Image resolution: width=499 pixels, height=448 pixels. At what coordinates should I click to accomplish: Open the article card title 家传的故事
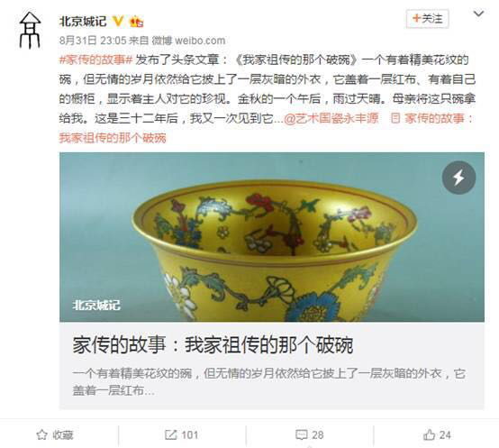(x=213, y=345)
